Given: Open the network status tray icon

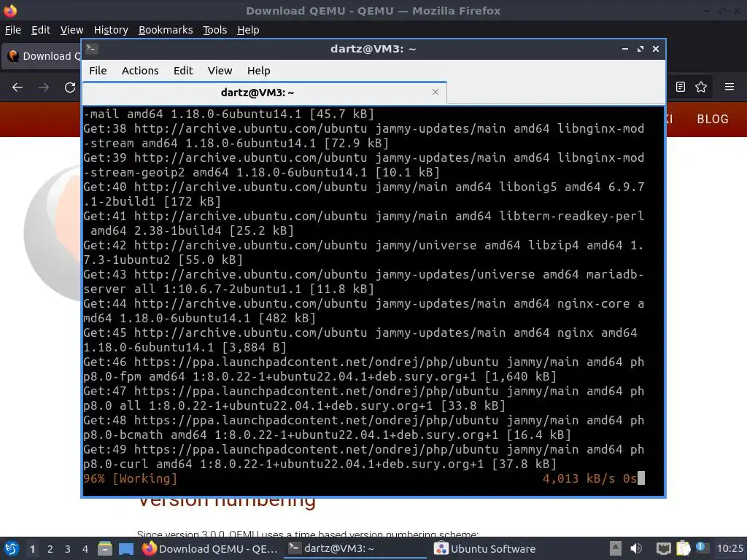Looking at the screenshot, I should (663, 548).
